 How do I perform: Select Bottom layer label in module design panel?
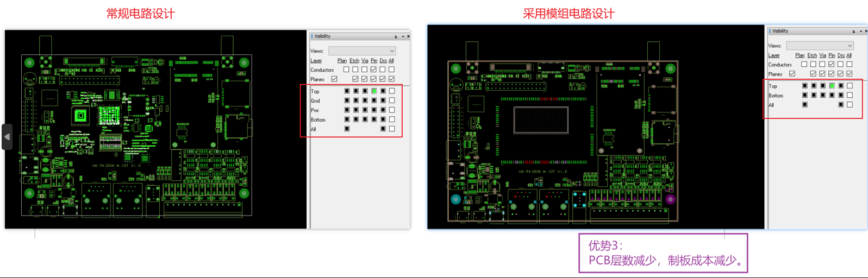[x=776, y=96]
